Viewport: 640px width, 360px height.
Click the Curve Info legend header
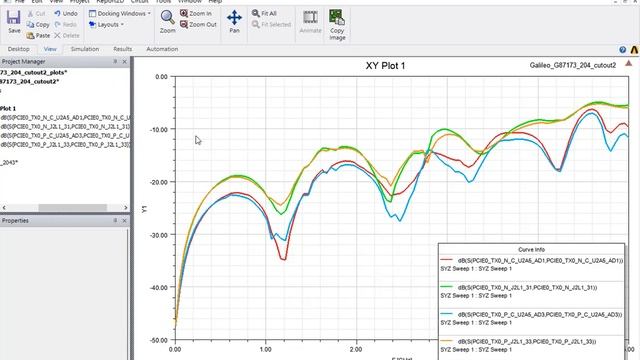pos(531,249)
